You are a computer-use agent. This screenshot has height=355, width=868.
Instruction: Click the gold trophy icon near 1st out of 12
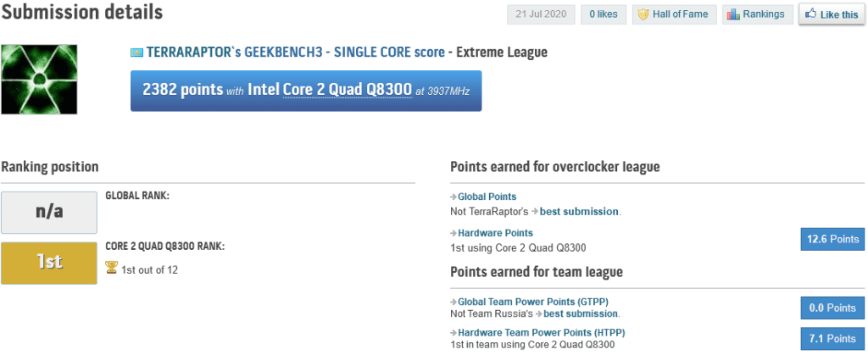click(111, 268)
